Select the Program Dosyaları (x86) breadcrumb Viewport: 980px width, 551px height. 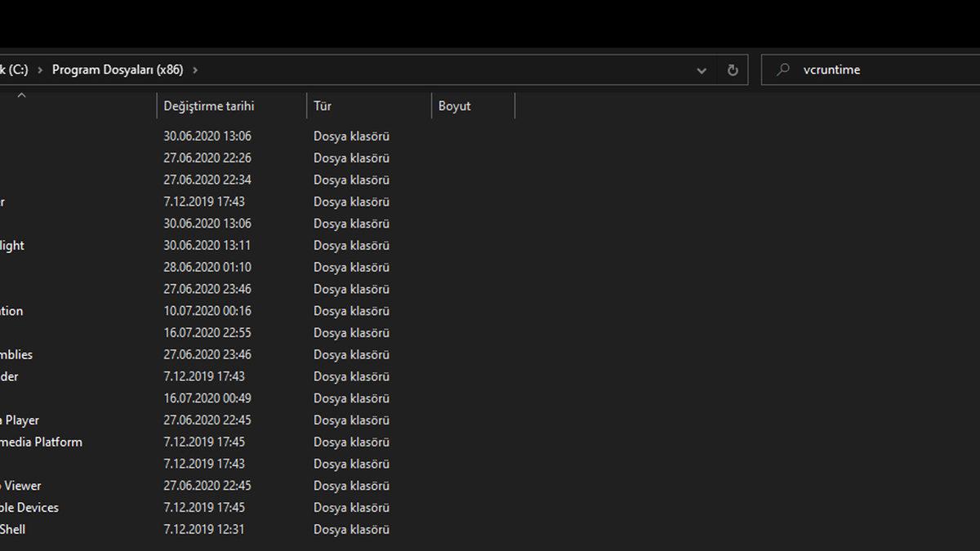pos(117,70)
